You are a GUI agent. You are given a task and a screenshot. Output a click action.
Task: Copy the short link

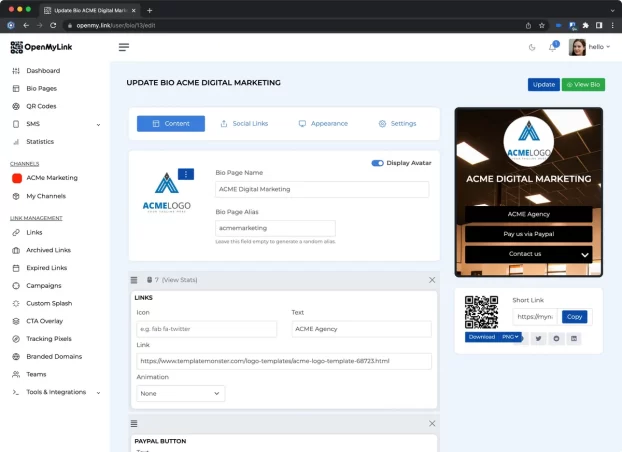[574, 317]
